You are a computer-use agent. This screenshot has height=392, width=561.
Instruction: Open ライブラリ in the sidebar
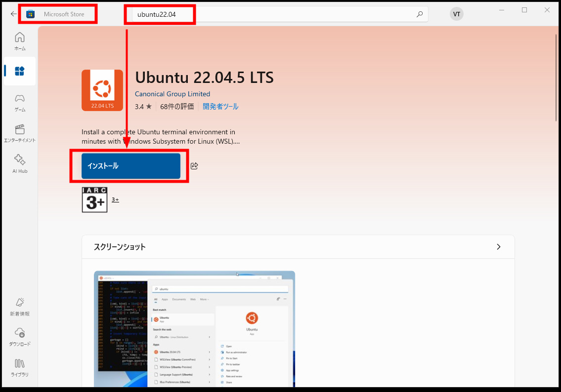click(x=20, y=368)
